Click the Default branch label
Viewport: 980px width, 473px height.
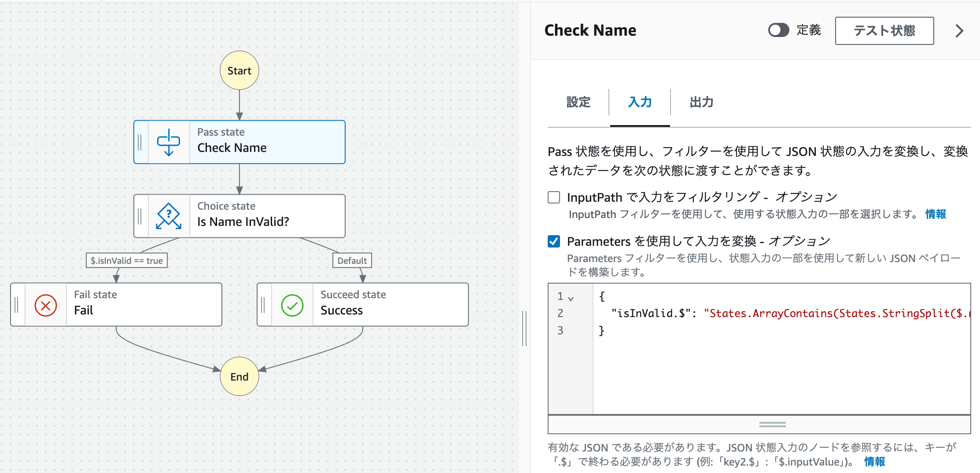352,260
